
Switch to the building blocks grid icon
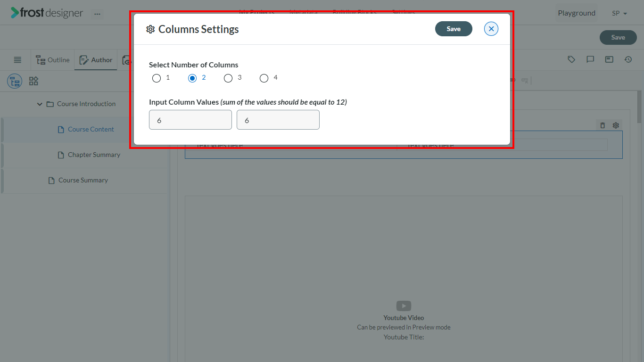tap(33, 81)
